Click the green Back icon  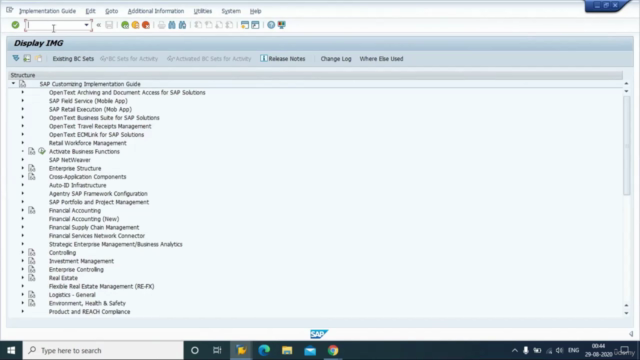(x=125, y=25)
